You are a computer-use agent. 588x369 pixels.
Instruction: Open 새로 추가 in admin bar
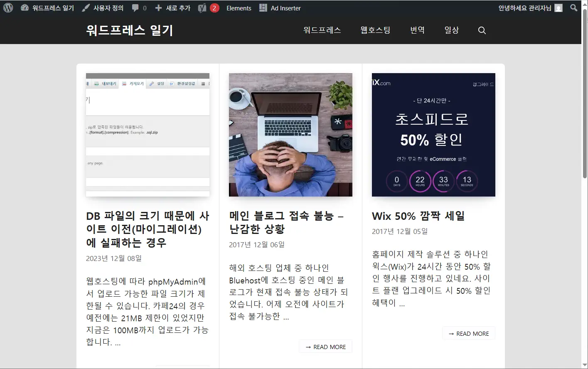coord(178,8)
